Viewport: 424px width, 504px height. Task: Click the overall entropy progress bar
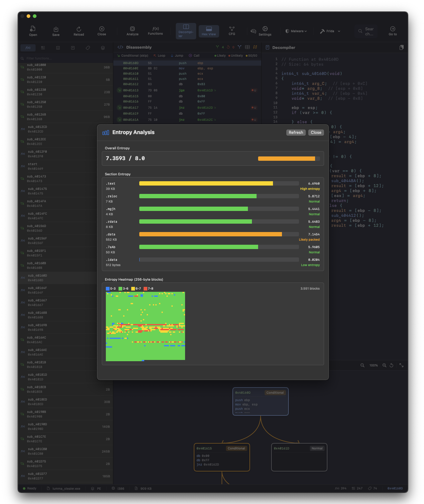tap(289, 159)
